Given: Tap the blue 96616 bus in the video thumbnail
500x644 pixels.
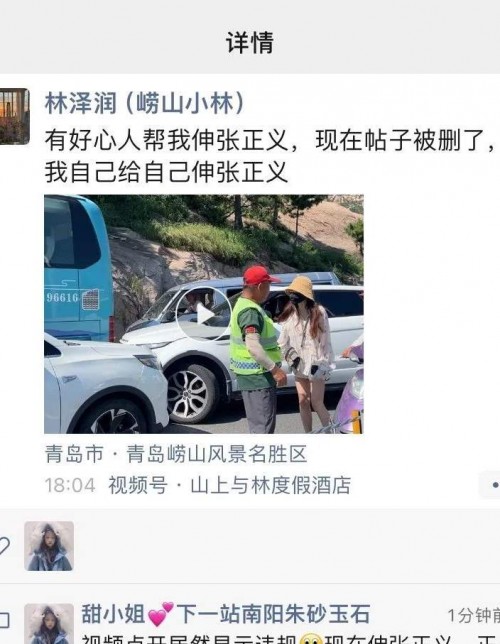Looking at the screenshot, I should click(x=78, y=267).
